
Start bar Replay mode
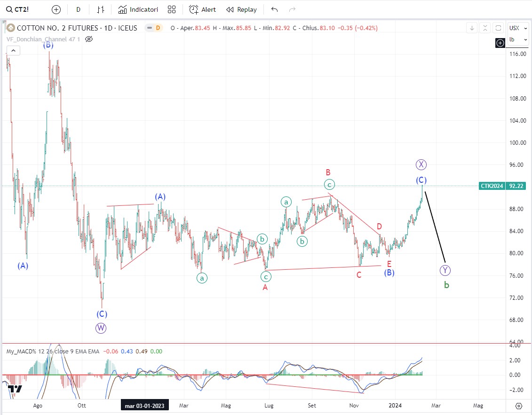[x=242, y=9]
